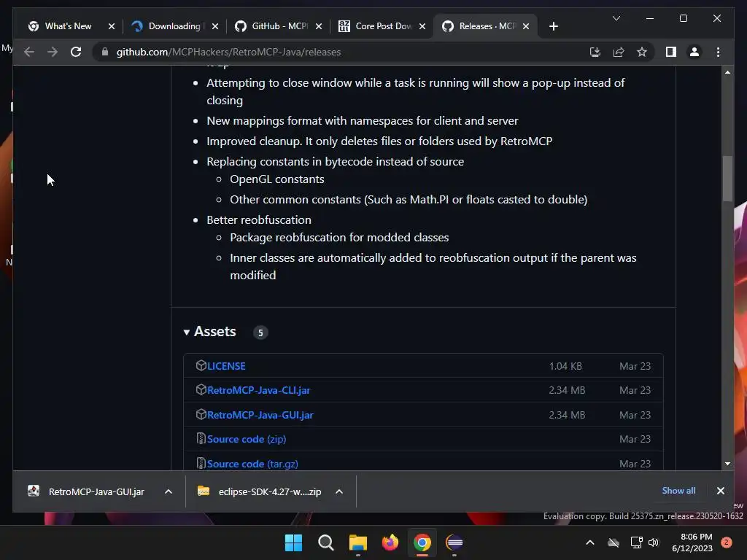The height and width of the screenshot is (560, 747).
Task: Go forward to the next page
Action: point(53,52)
